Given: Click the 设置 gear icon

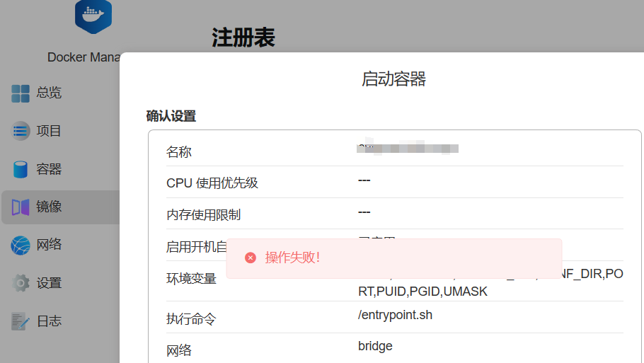Looking at the screenshot, I should [x=20, y=283].
